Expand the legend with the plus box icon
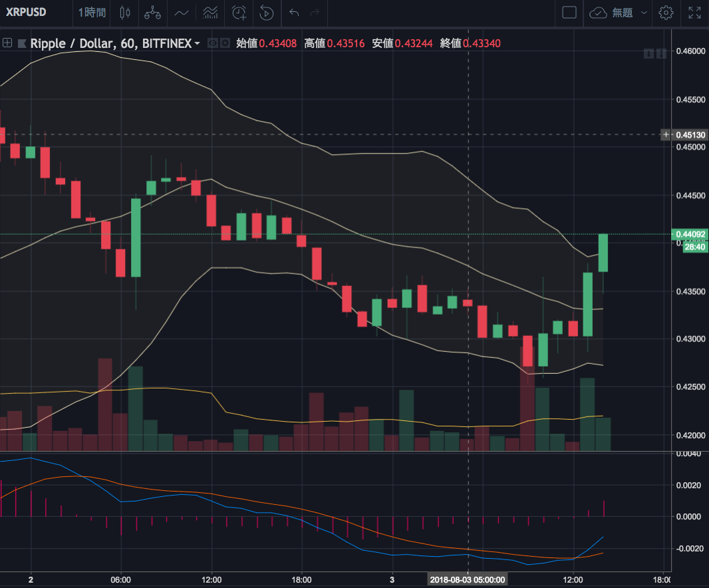Screen dimensions: 709x588 (x=7, y=43)
